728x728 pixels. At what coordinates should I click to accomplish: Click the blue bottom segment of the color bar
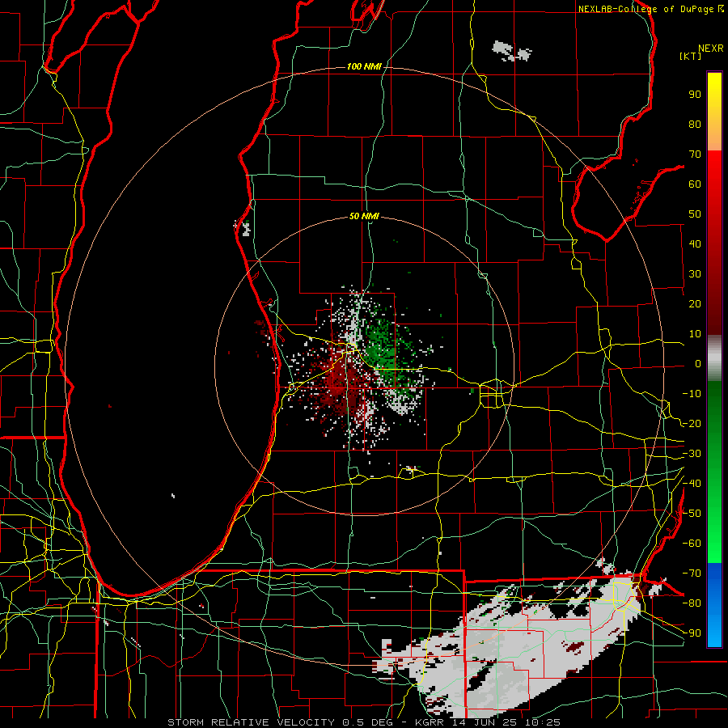click(x=714, y=605)
